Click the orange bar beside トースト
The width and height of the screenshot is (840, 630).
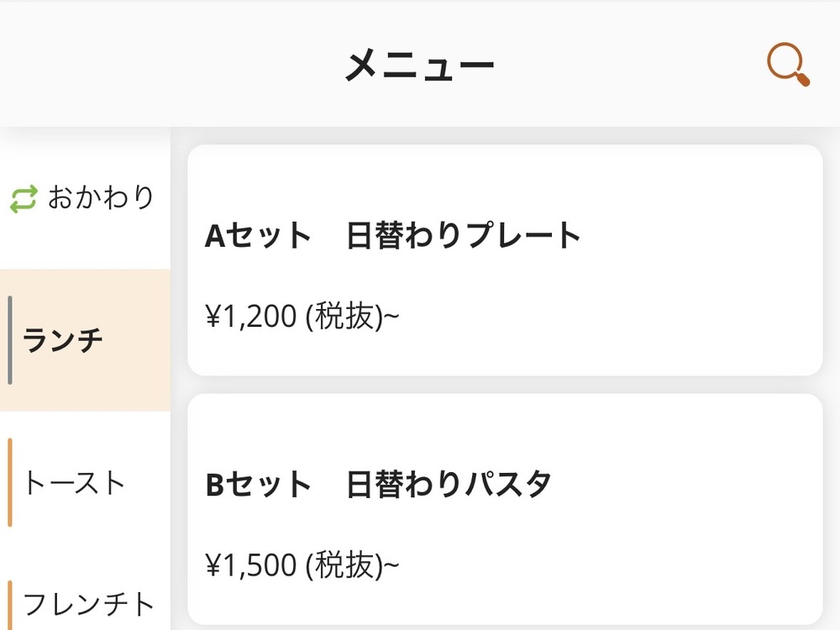pos(10,483)
